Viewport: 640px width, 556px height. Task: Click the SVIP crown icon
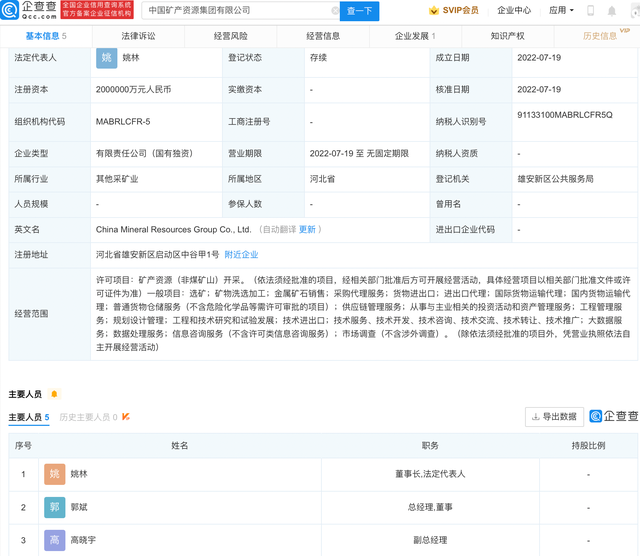click(x=433, y=11)
